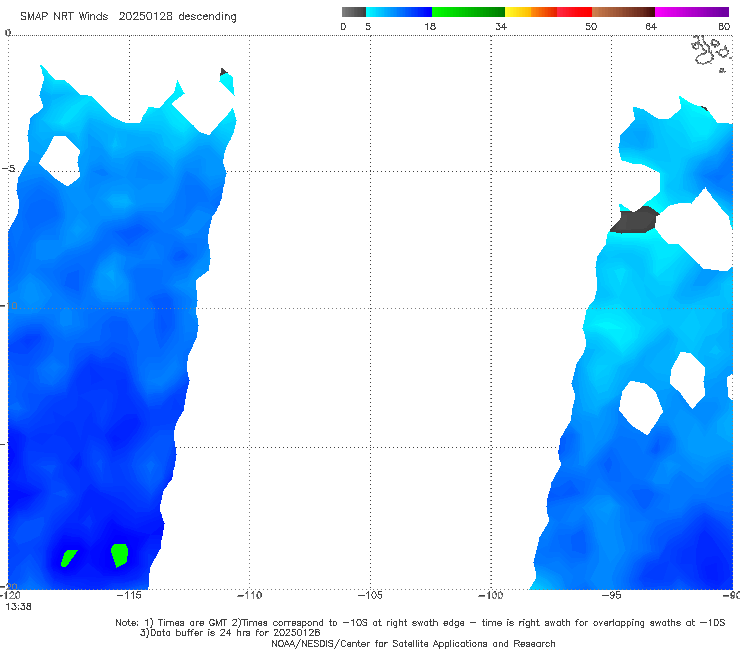
Task: Click the 'Note: 1) Times are GMT' line
Action: [420, 623]
